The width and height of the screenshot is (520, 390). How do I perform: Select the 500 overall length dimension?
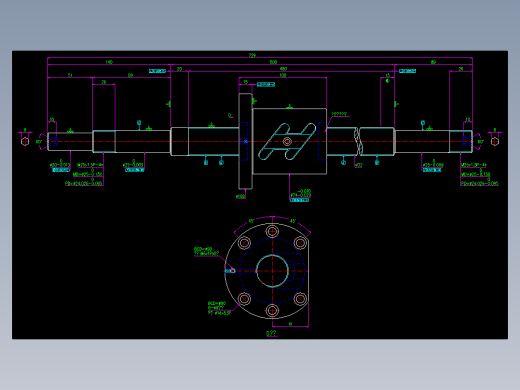coord(273,62)
